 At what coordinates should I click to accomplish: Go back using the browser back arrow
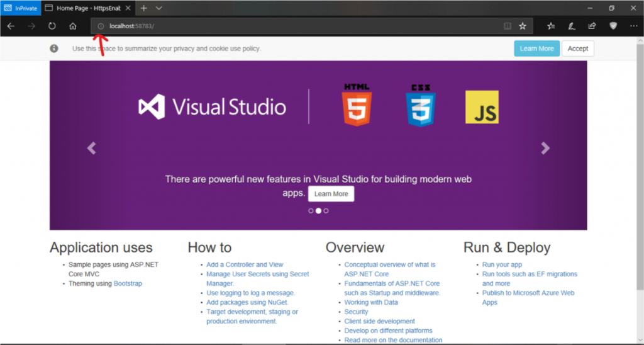point(11,26)
